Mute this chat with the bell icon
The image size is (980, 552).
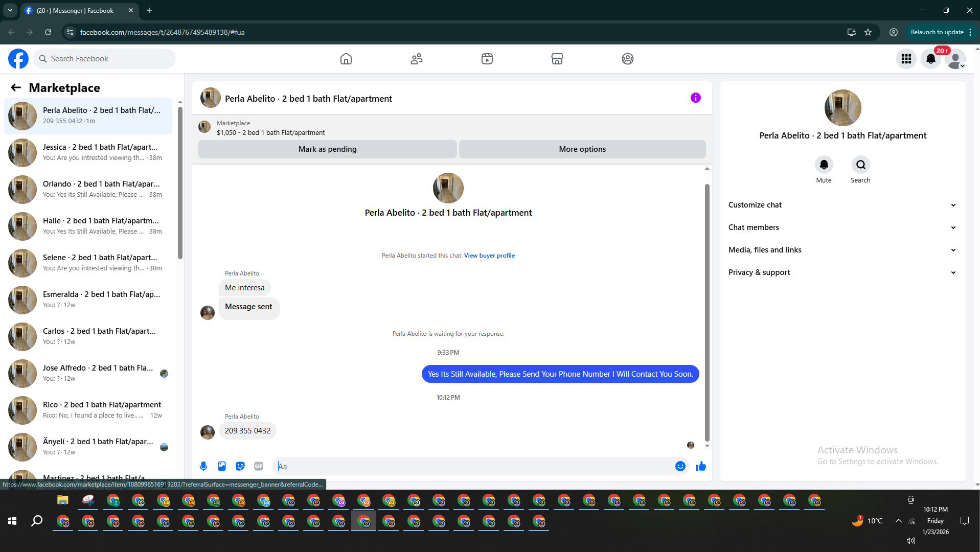[x=824, y=165]
